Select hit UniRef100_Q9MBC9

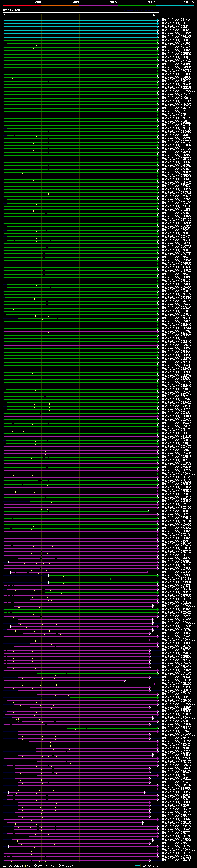click(176, 40)
